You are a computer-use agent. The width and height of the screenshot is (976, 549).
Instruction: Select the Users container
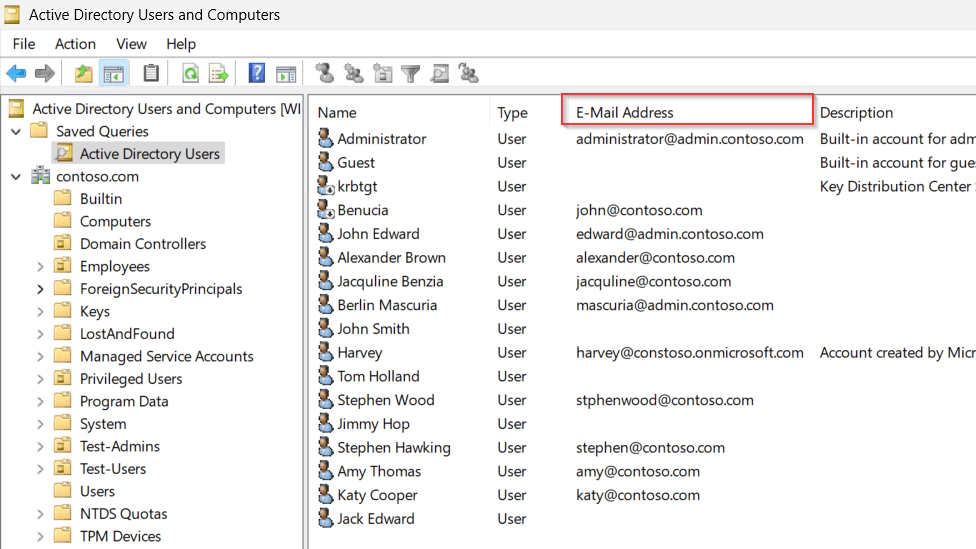(x=97, y=491)
